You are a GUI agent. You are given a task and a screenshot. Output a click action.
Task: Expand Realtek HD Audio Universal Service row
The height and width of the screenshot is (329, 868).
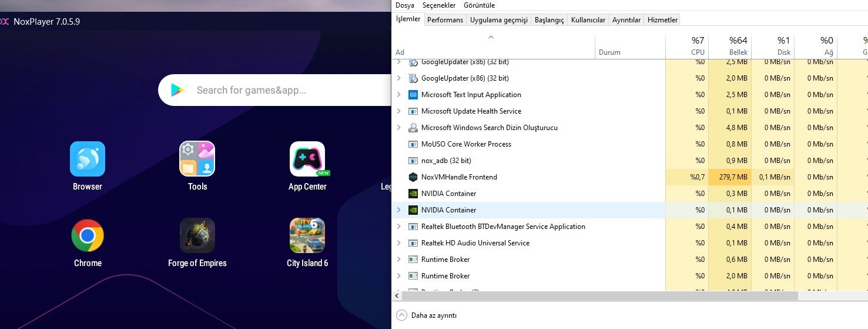(x=399, y=242)
